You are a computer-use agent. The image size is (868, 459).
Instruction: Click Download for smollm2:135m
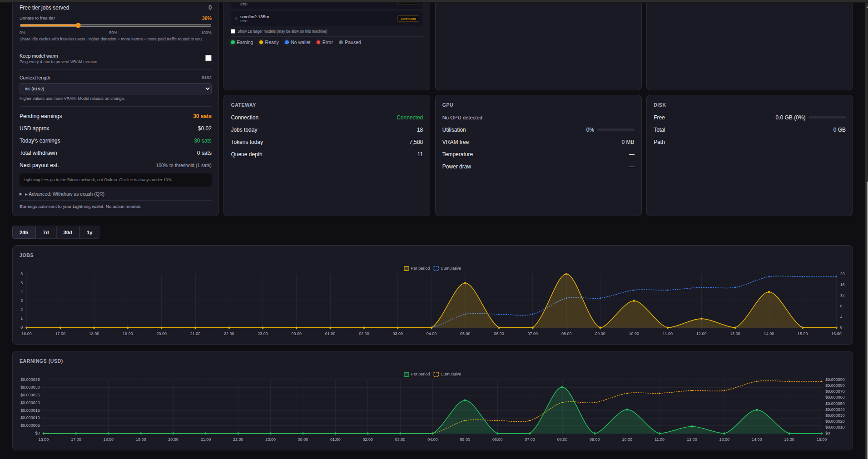click(x=408, y=19)
